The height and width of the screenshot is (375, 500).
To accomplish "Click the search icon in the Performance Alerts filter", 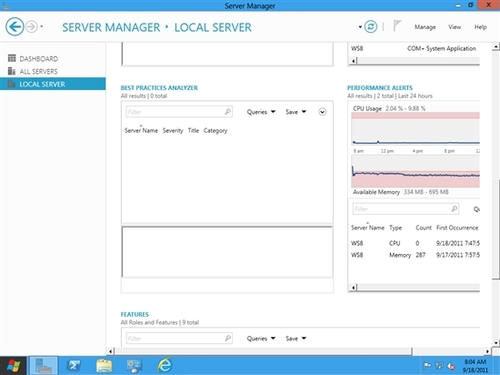I will click(x=454, y=209).
